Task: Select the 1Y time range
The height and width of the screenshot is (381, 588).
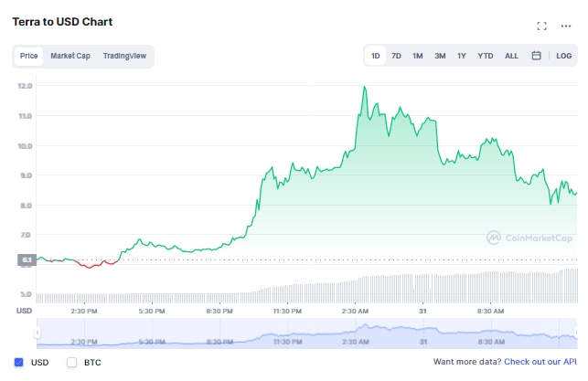Action: coord(462,56)
